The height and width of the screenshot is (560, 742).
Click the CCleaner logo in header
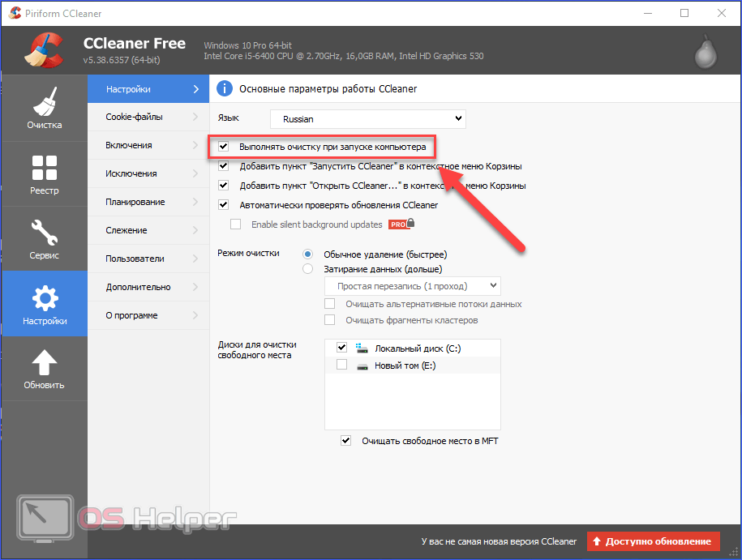[44, 49]
